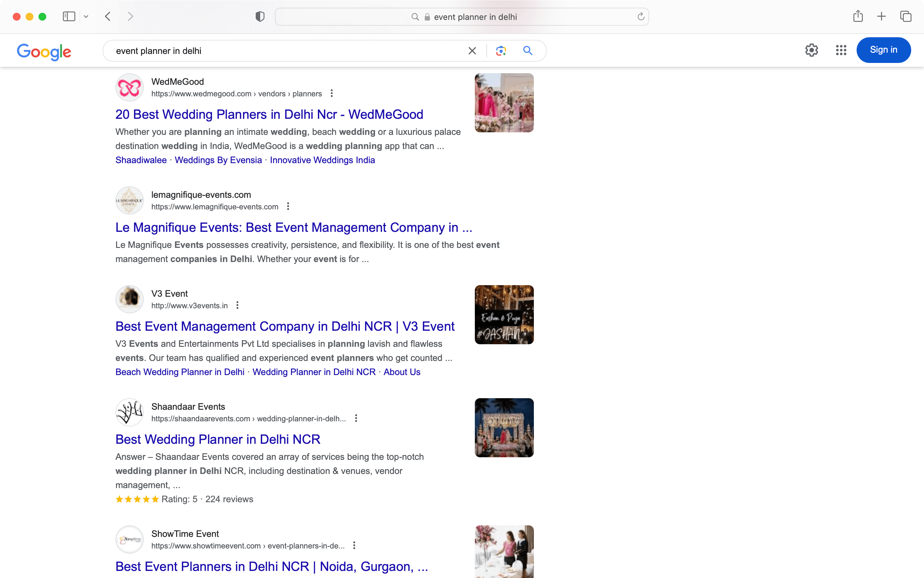Click the V3 Event favicon
This screenshot has width=924, height=578.
click(129, 299)
